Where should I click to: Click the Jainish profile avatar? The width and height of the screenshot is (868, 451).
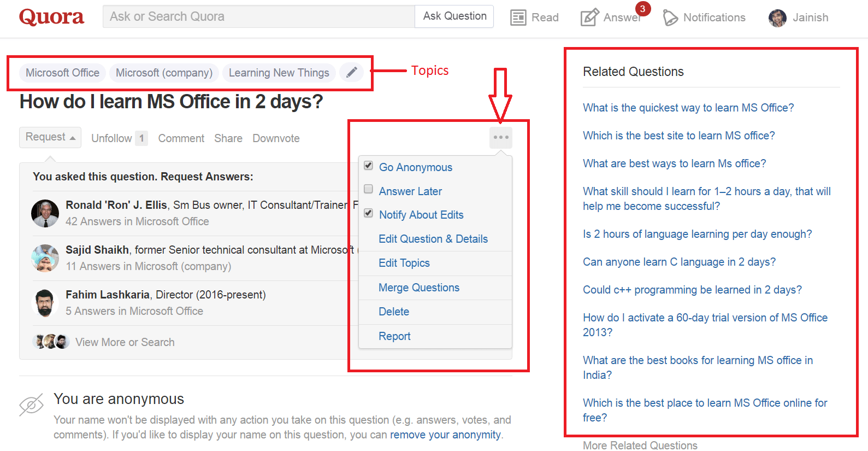point(777,18)
